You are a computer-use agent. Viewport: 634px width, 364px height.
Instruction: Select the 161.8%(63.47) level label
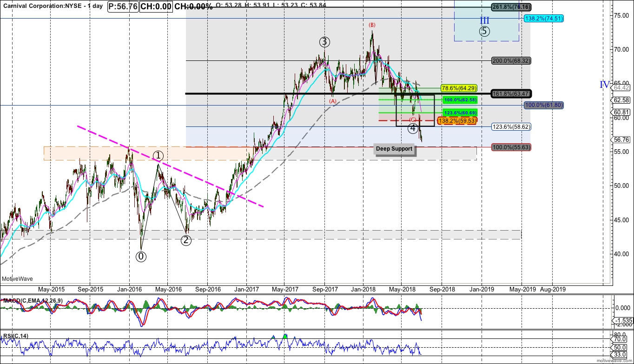tap(511, 93)
